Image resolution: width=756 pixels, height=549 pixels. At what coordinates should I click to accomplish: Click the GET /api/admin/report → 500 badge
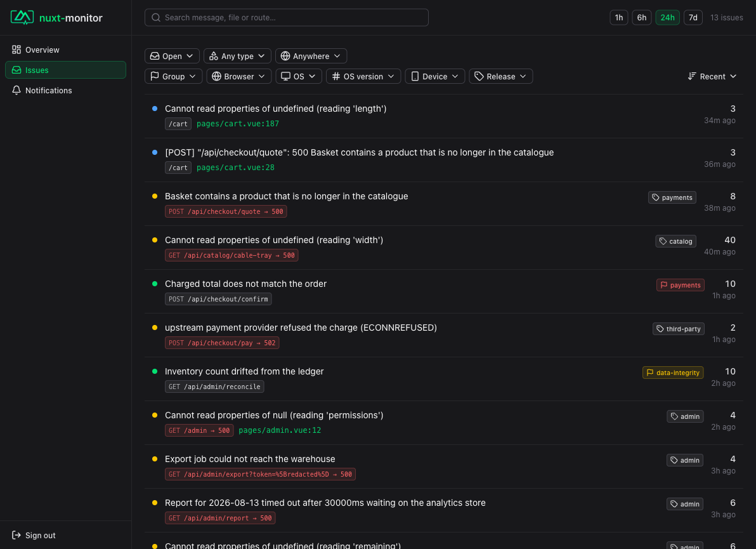220,518
